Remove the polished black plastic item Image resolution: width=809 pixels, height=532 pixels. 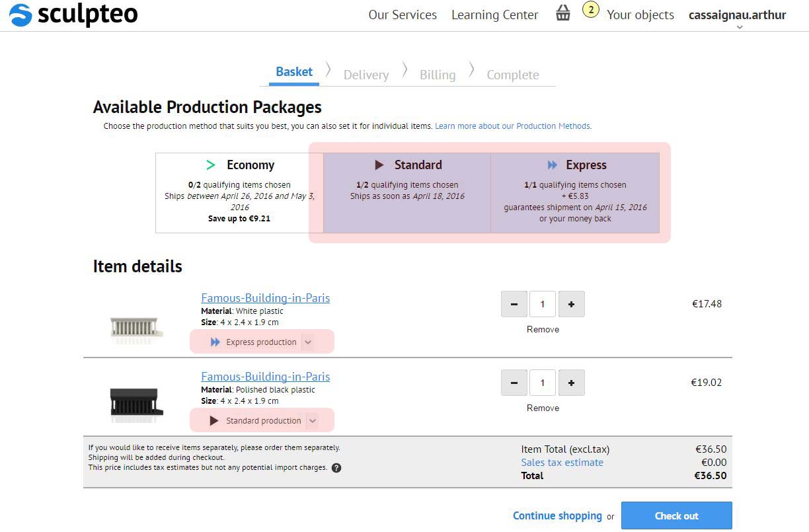[543, 408]
